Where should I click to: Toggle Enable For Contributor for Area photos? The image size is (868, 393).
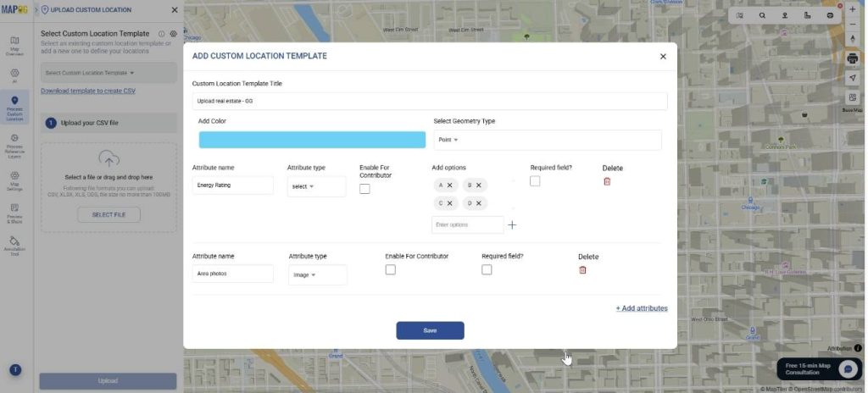coord(391,269)
